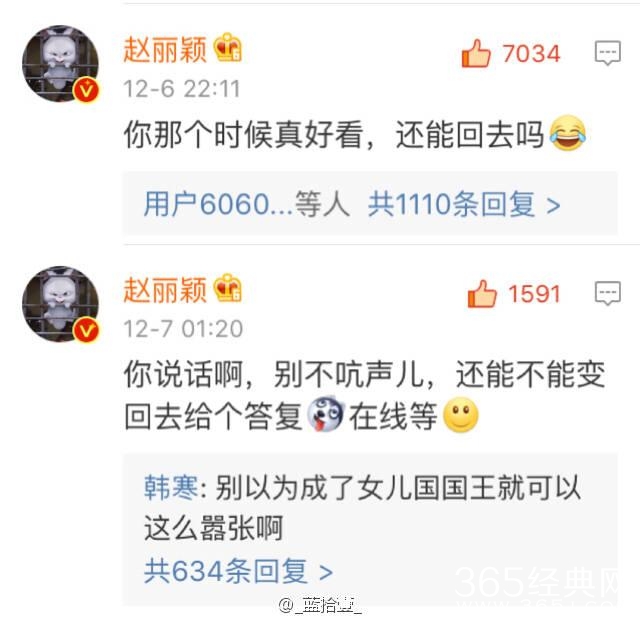Viewport: 640px width, 621px height.
Task: Like the first comment with 7034 likes
Action: pos(476,53)
